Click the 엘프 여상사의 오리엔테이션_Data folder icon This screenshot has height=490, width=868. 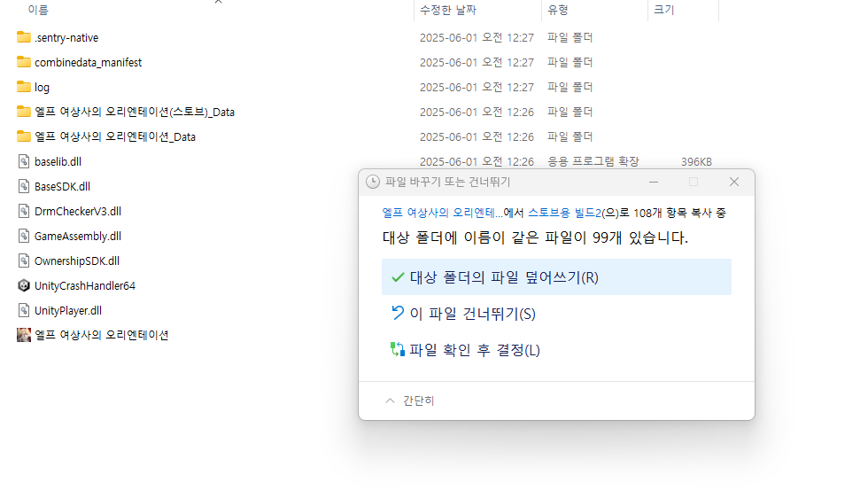[23, 136]
